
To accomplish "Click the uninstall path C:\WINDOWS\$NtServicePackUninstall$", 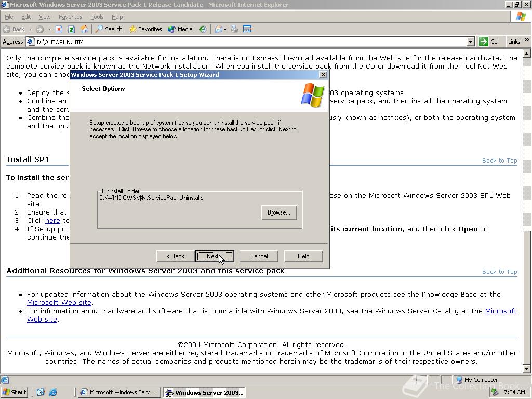I will (151, 198).
